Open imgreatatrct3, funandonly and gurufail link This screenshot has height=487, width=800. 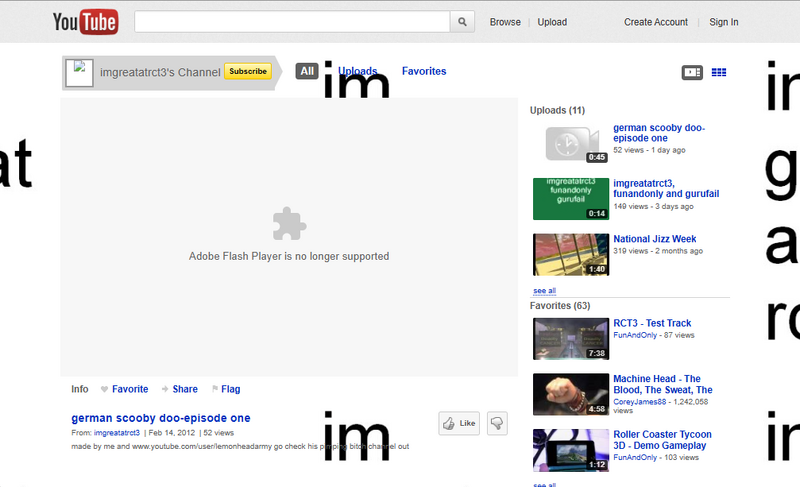666,189
